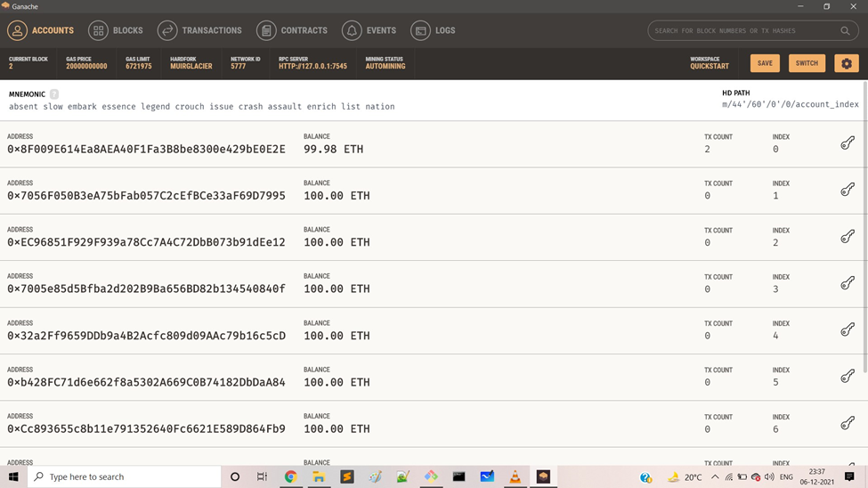Click the gas limit value 6721975
This screenshot has height=488, width=868.
click(138, 66)
